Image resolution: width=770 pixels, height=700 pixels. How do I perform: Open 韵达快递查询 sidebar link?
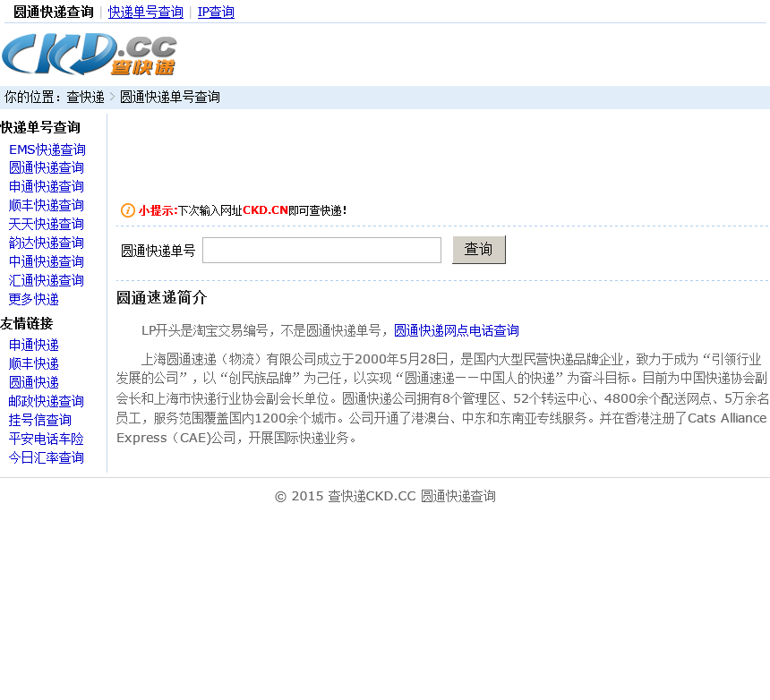coord(47,243)
